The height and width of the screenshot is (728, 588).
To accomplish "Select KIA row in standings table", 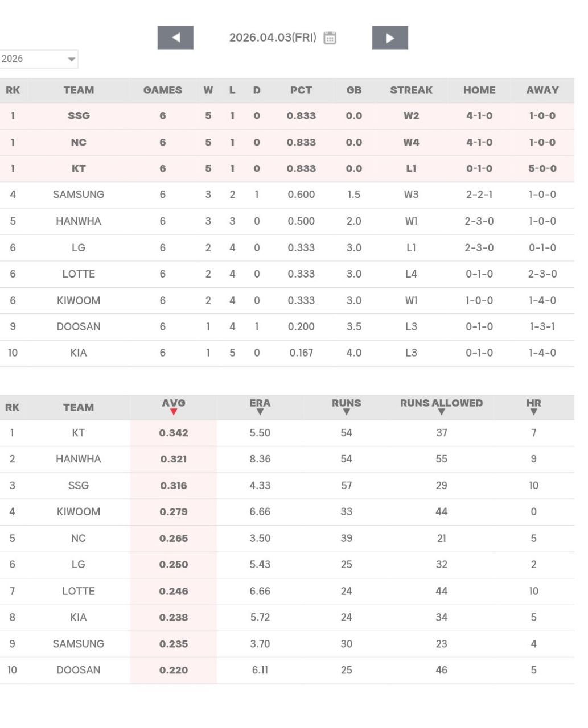I will click(x=79, y=353).
